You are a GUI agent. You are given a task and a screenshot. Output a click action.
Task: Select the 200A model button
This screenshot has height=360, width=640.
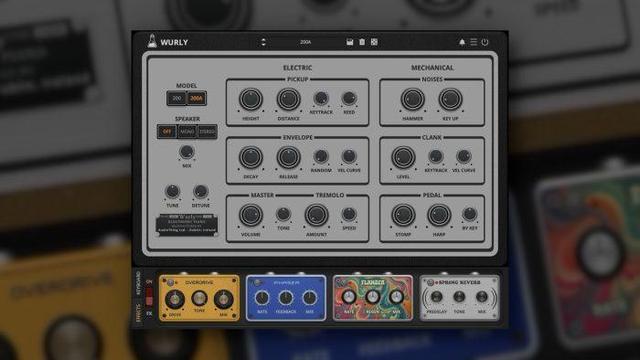[x=196, y=98]
